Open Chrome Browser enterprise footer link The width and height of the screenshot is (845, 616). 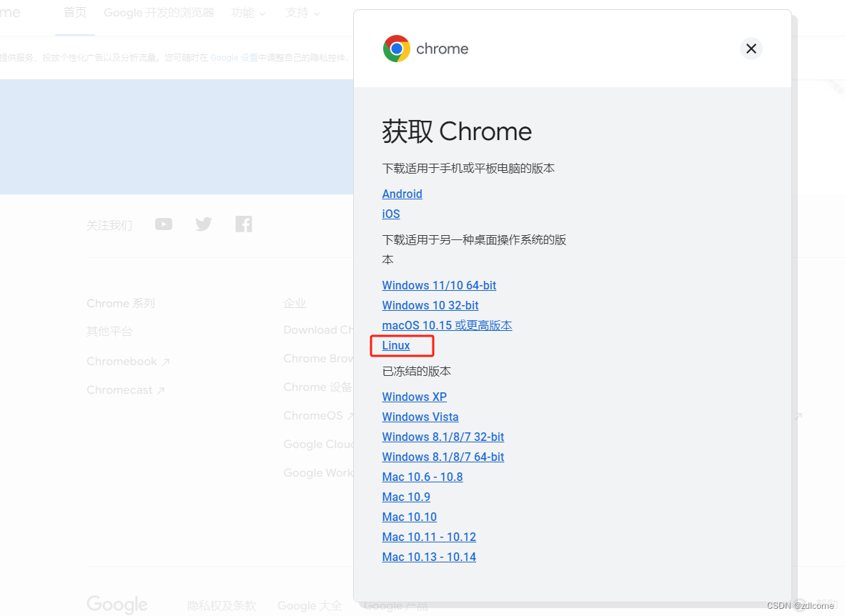[319, 359]
